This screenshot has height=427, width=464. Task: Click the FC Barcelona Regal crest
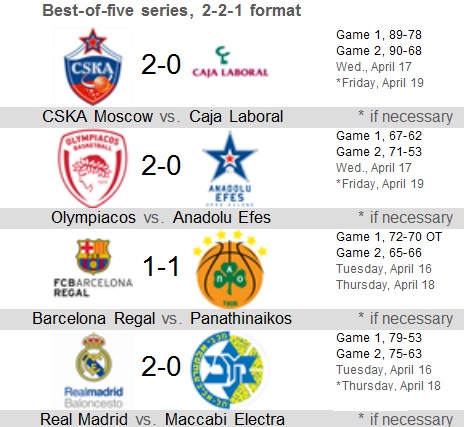(93, 268)
